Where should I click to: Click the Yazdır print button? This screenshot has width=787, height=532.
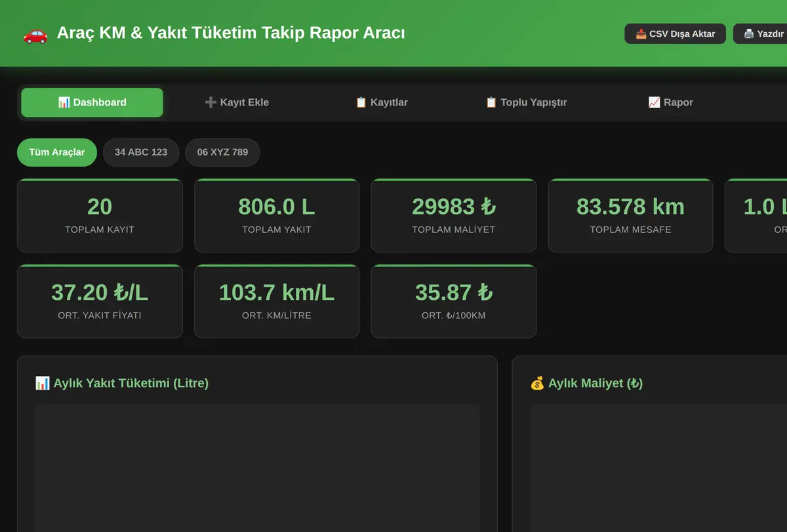click(761, 33)
